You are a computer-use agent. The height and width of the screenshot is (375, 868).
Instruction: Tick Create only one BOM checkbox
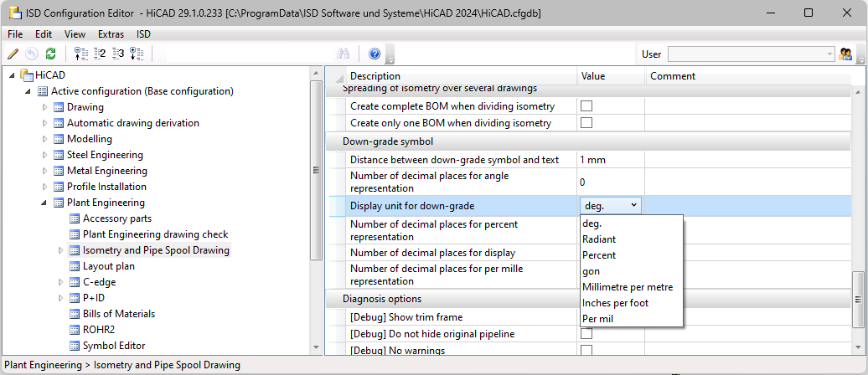click(x=586, y=123)
